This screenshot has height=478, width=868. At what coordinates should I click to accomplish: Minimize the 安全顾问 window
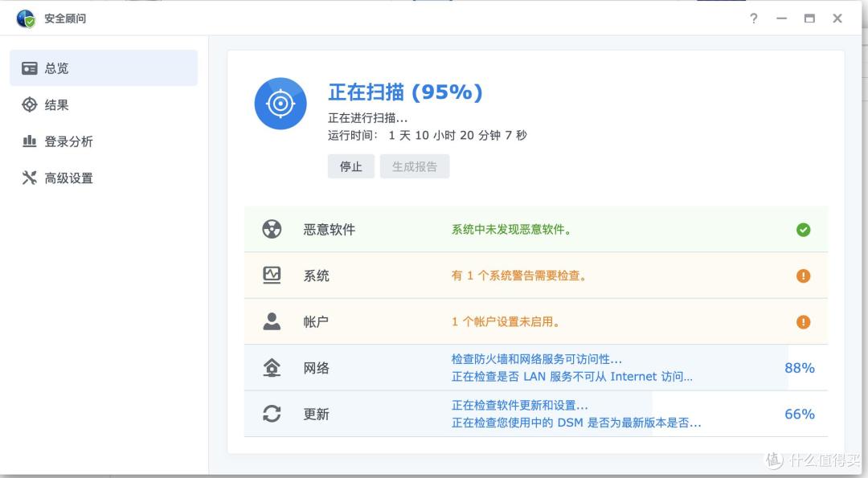pos(782,18)
